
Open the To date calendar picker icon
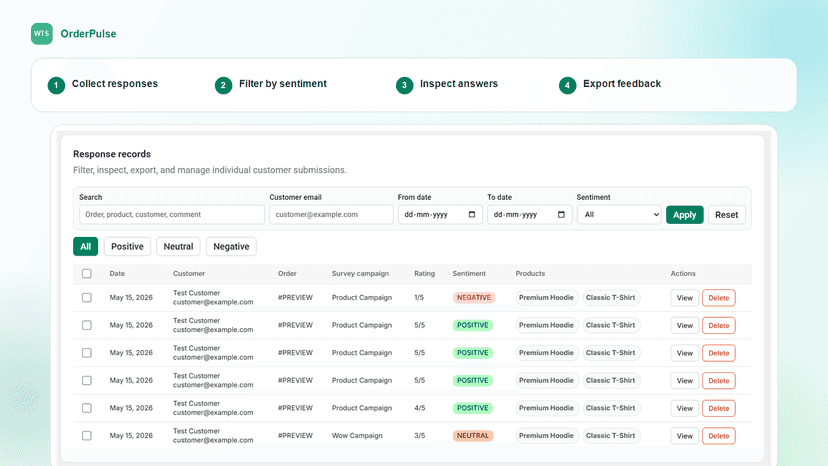(561, 215)
